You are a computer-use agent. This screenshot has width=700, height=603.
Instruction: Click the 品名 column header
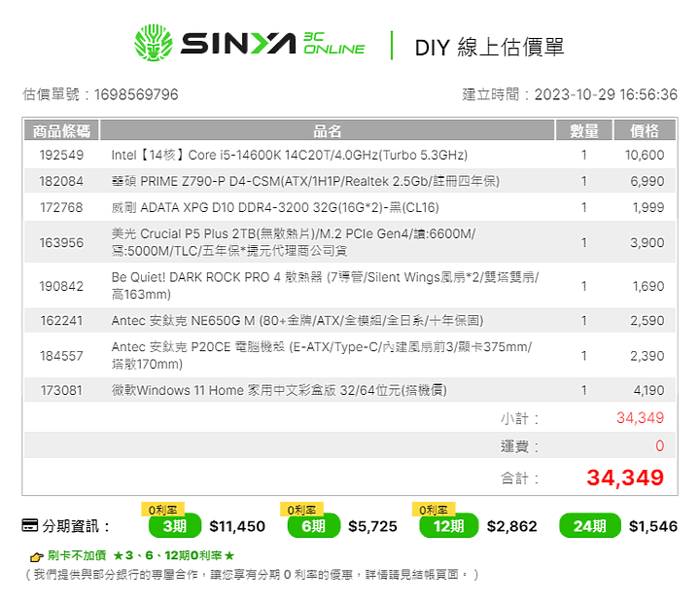pos(328,131)
